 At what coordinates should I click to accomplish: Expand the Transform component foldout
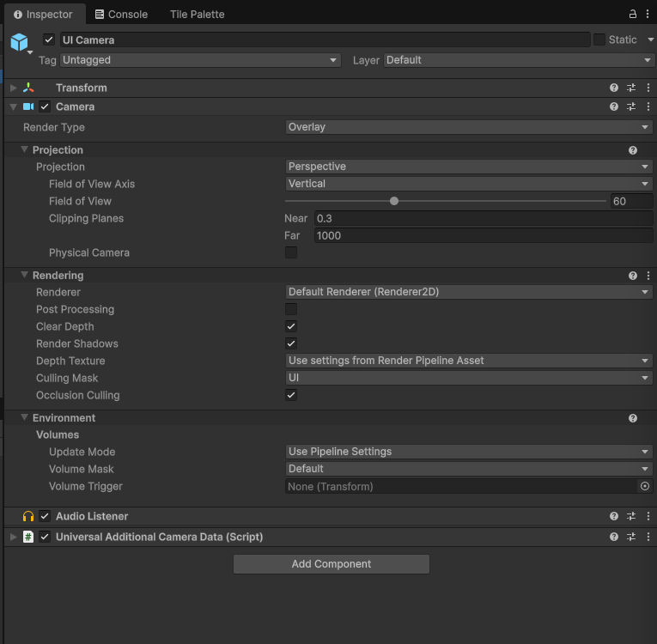click(x=13, y=88)
